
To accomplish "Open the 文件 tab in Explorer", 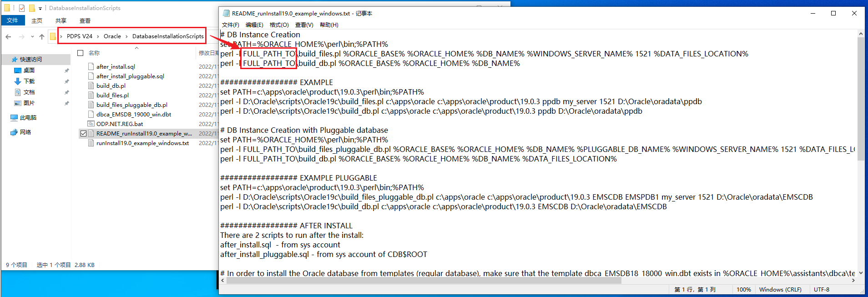I will pos(13,20).
